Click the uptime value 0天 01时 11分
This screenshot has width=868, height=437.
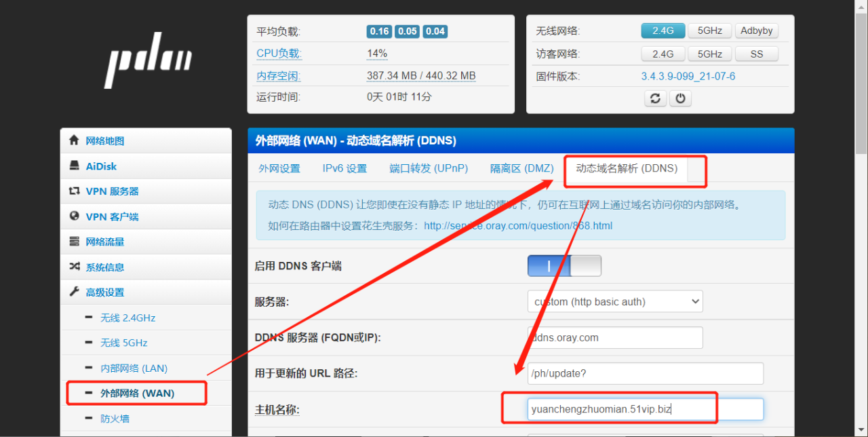(399, 96)
